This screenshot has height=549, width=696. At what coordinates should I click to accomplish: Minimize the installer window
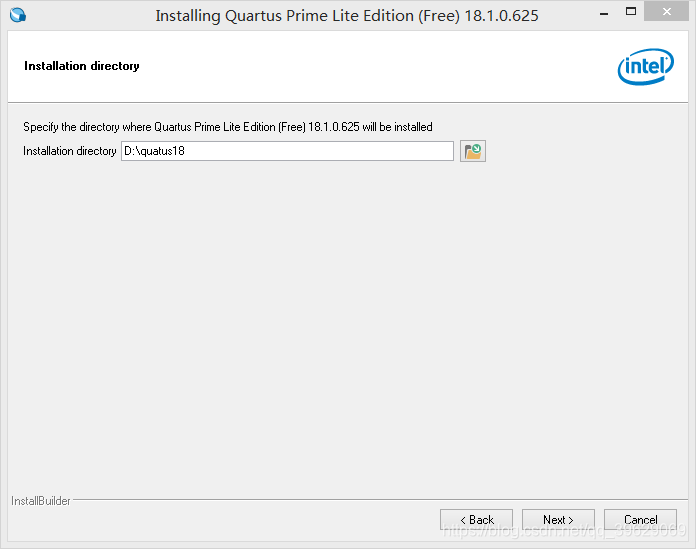pos(604,14)
